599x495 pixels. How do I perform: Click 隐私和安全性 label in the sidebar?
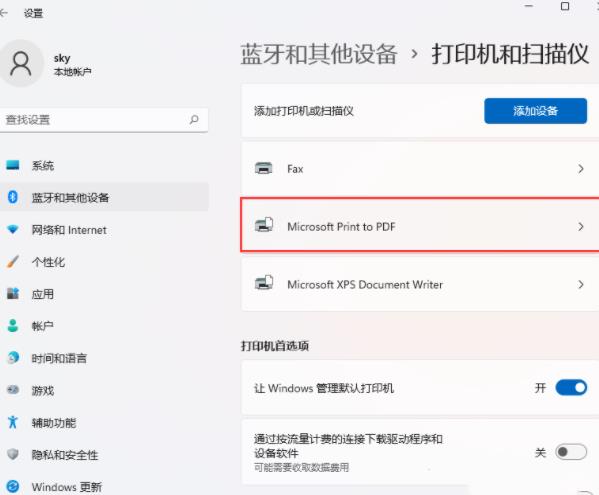[65, 455]
